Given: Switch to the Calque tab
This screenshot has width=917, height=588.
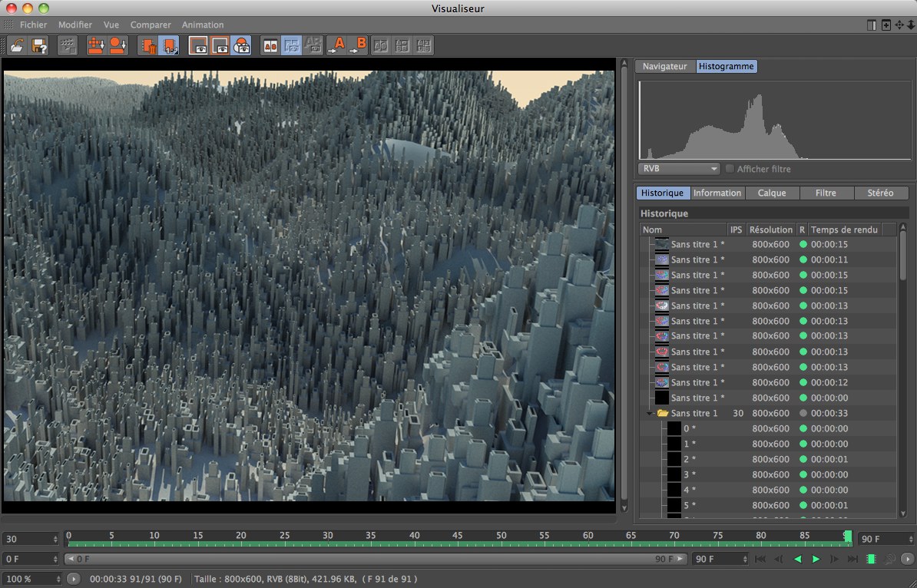Looking at the screenshot, I should pos(772,193).
